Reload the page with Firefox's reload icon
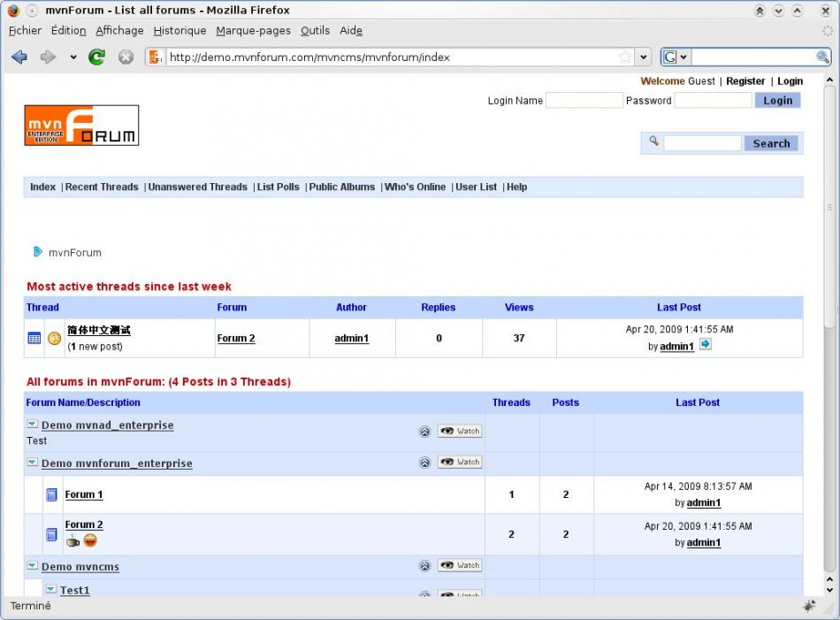Viewport: 840px width, 620px height. [96, 56]
